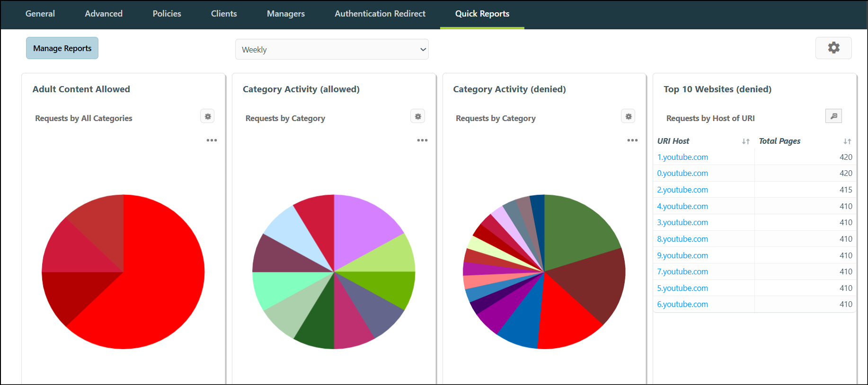
Task: Open the Authentication Redirect tab
Action: pos(380,14)
